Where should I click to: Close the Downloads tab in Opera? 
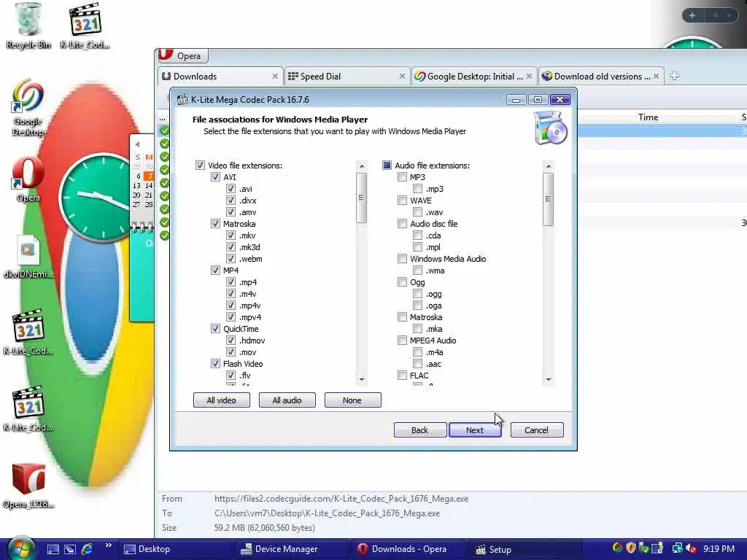pyautogui.click(x=275, y=76)
